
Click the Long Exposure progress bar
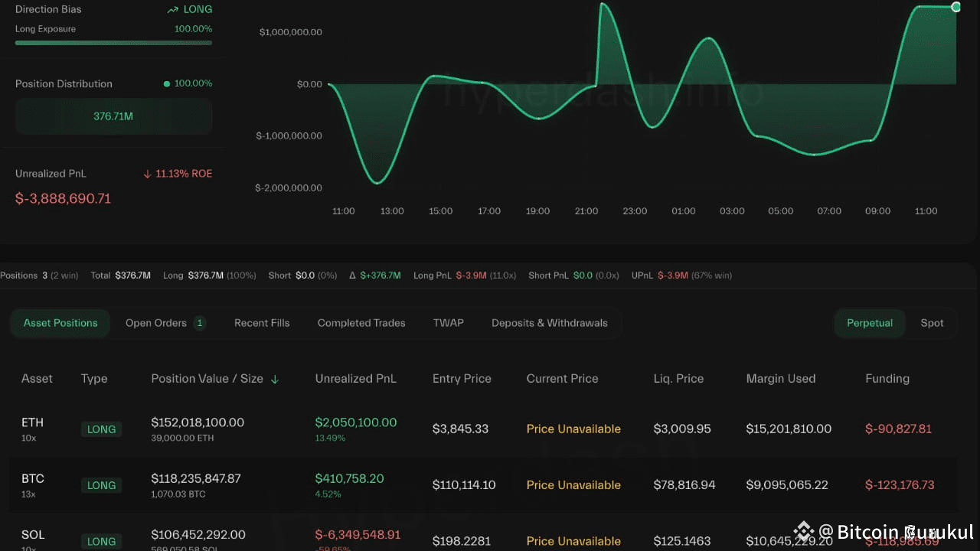[x=113, y=43]
